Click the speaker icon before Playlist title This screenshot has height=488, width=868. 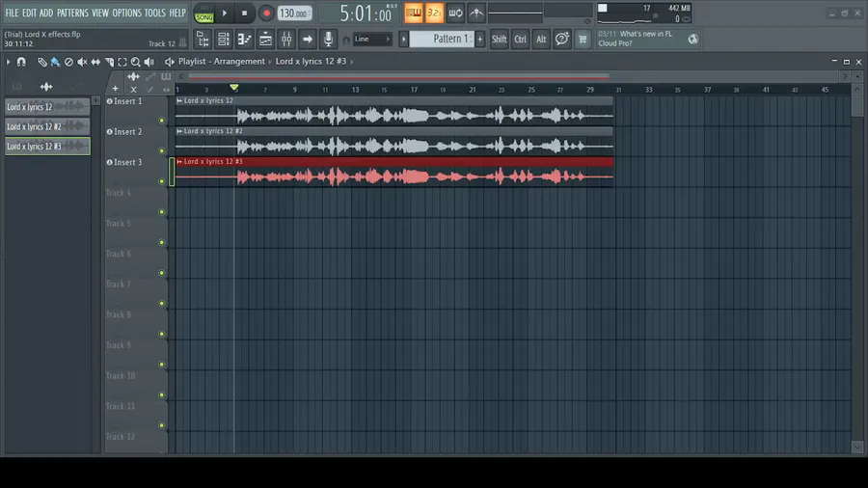pos(169,62)
